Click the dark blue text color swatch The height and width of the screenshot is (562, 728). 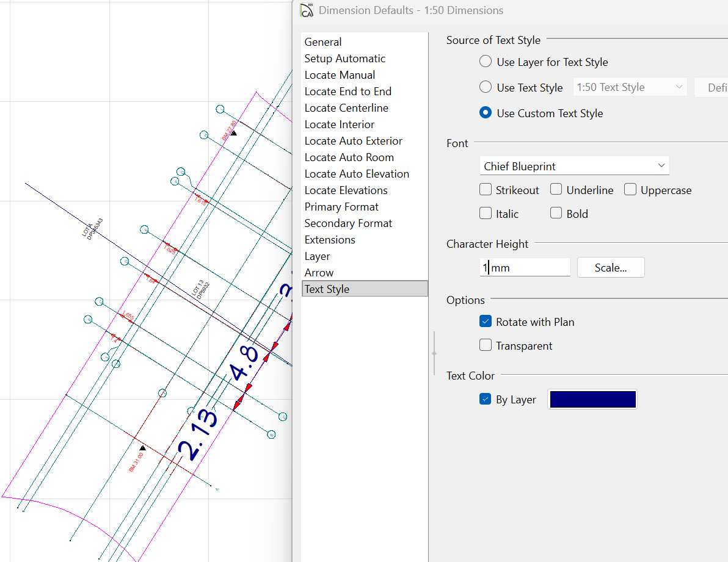pos(592,399)
